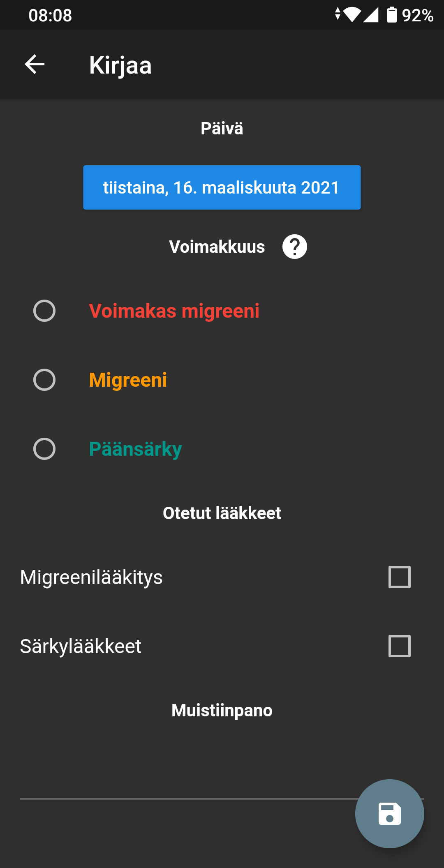Tap the Wi-Fi signal icon
This screenshot has height=868, width=444.
point(351,15)
